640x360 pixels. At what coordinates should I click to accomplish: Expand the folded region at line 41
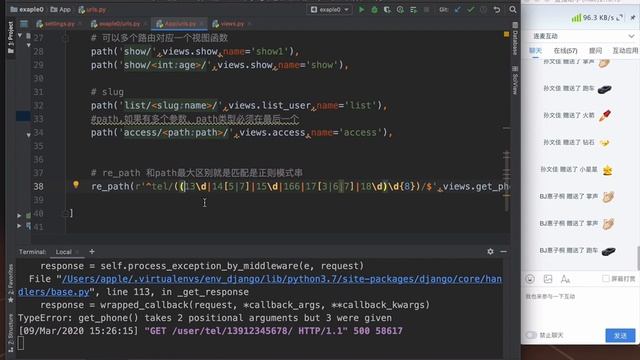pyautogui.click(x=19, y=226)
